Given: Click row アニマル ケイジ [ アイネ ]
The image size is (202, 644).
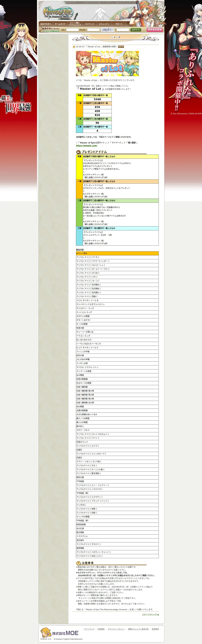Looking at the screenshot, I should (117, 257).
